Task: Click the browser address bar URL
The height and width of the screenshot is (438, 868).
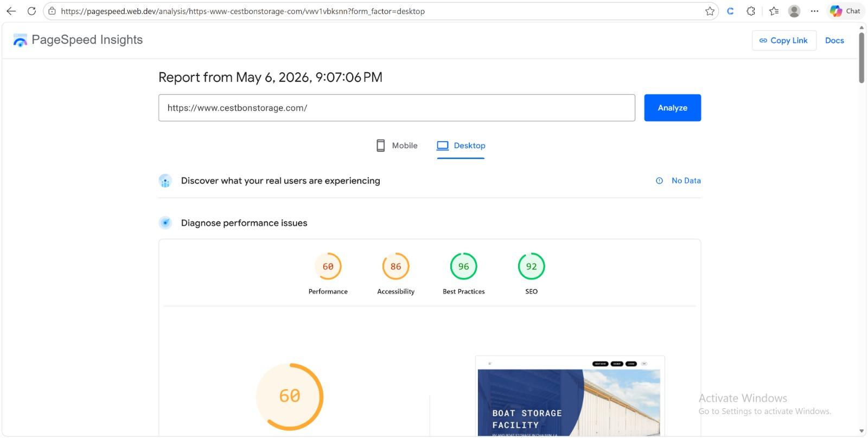Action: pyautogui.click(x=242, y=11)
